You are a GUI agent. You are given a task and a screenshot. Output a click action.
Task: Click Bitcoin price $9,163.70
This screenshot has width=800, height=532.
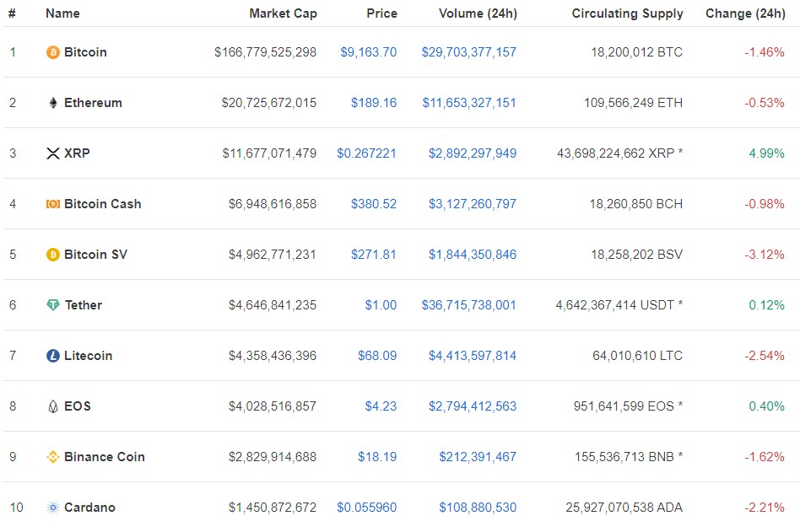[x=369, y=52]
